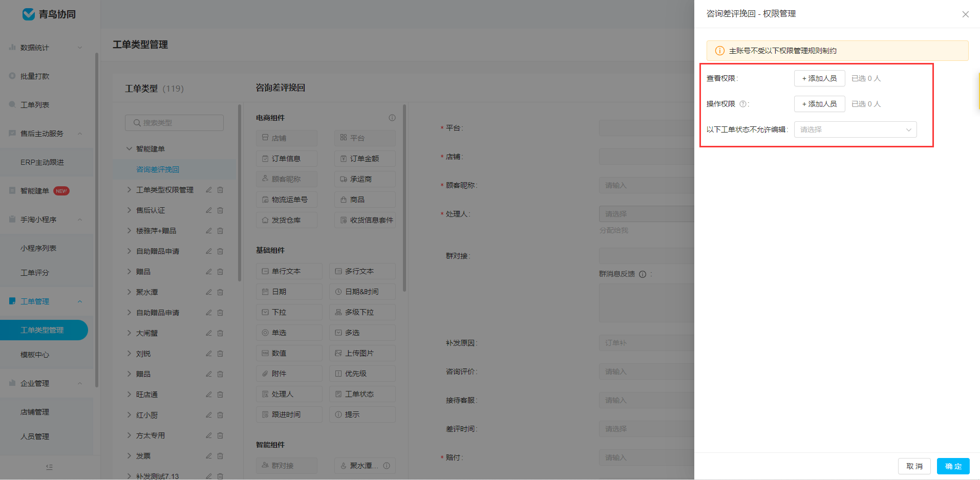The image size is (980, 480).
Task: Add the 订单信息 component
Action: coord(287,159)
